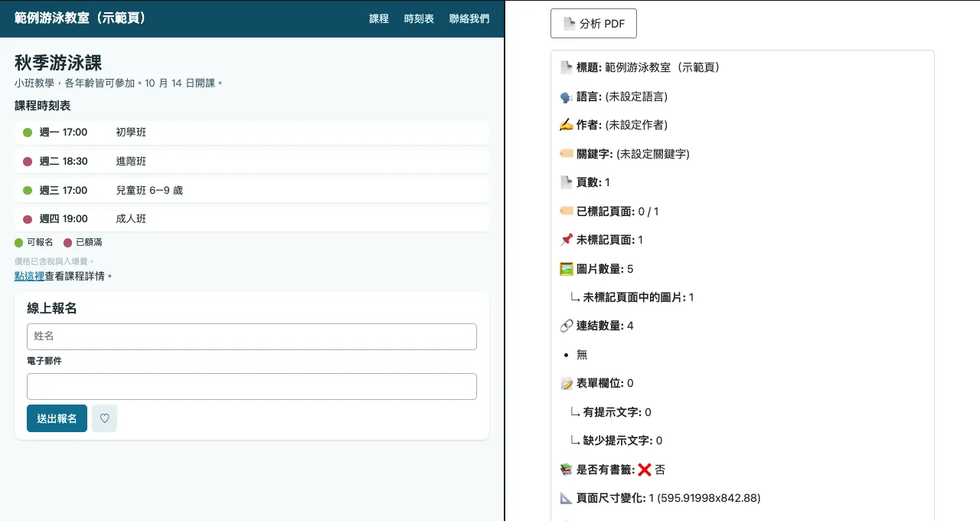Click the green dot for 週三 17:00
This screenshot has height=521, width=980.
click(28, 190)
